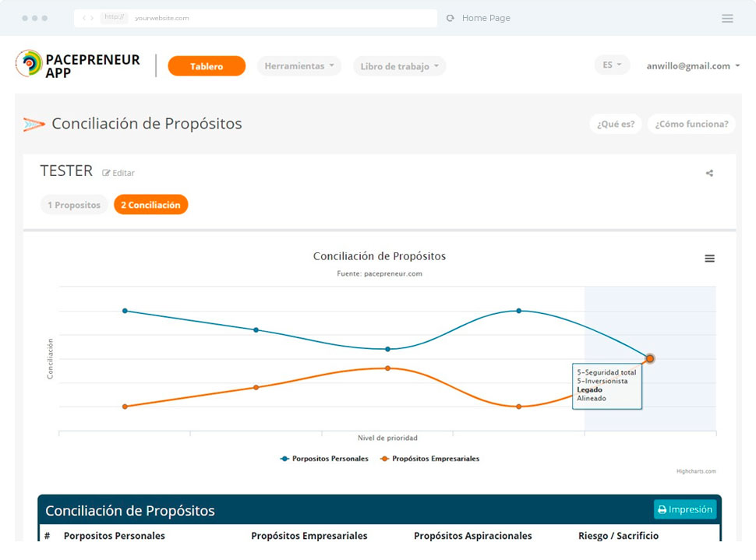Click the browser reload icon
The image size is (756, 560).
coord(450,18)
